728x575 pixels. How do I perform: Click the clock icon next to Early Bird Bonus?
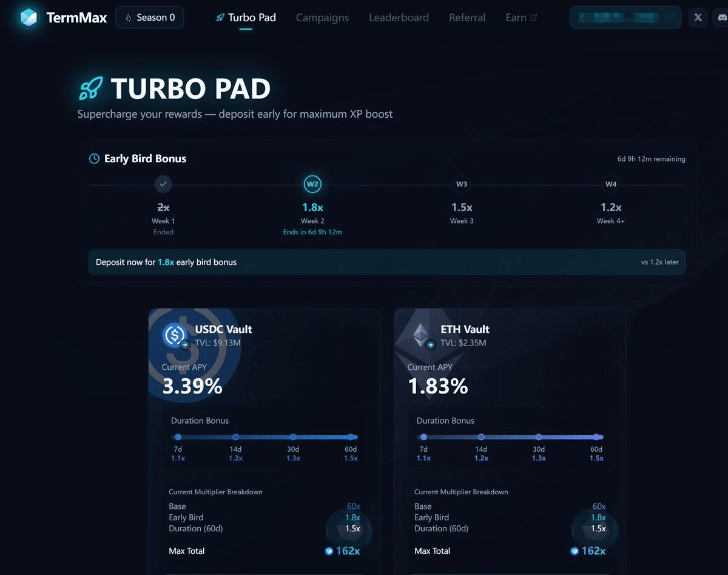(x=95, y=159)
